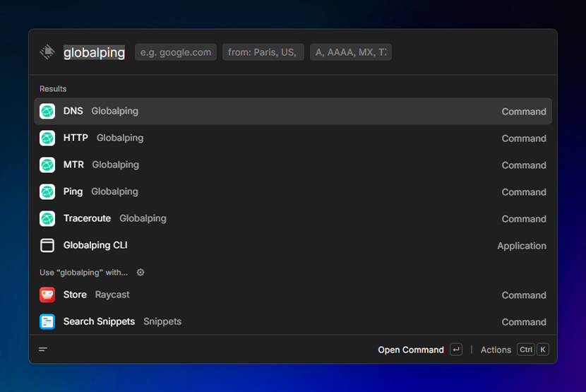Viewport: 586px width, 392px height.
Task: Click the Search Snippets icon
Action: coord(47,321)
